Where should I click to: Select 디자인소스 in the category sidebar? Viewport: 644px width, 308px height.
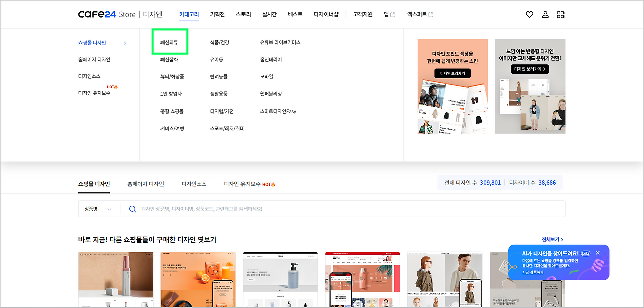[90, 76]
